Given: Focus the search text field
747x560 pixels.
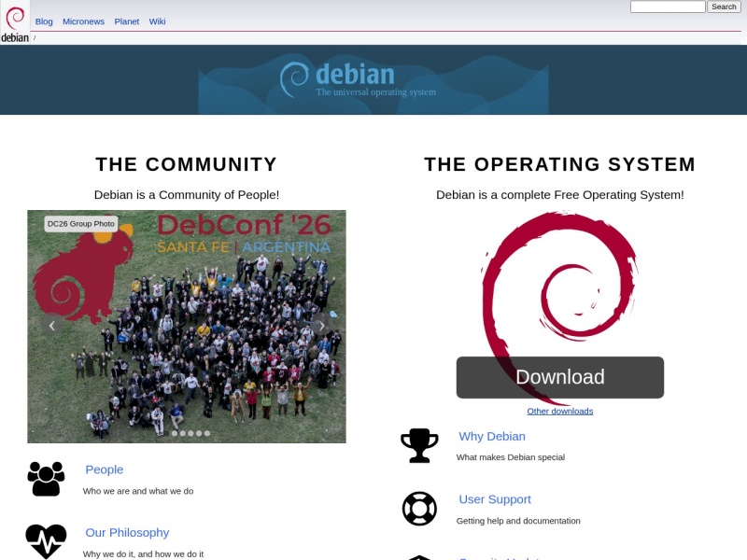Looking at the screenshot, I should coord(668,7).
